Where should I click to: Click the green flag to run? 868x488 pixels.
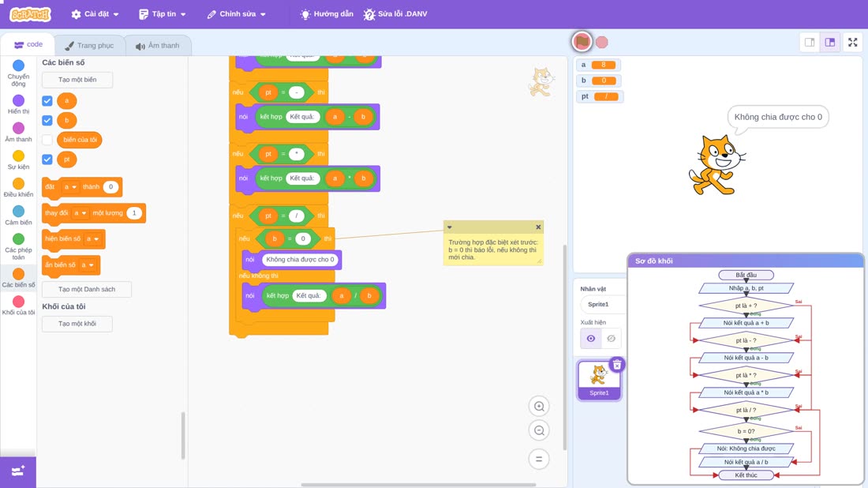coord(582,42)
